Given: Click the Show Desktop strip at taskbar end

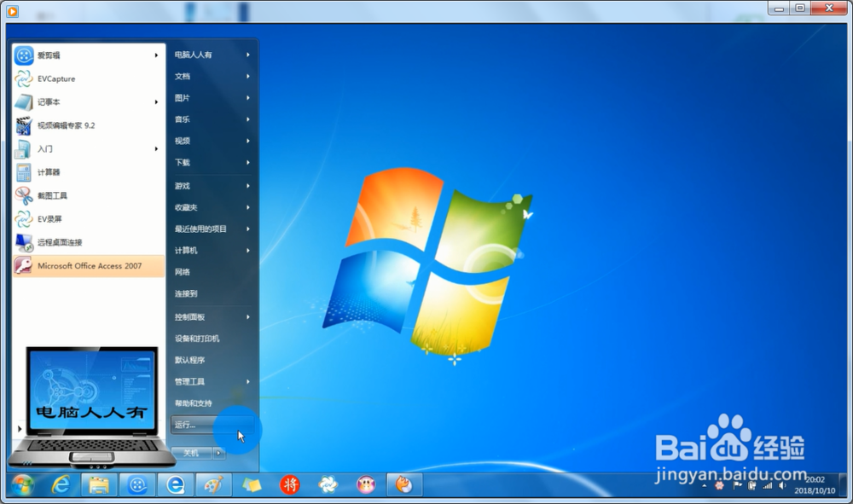Looking at the screenshot, I should click(844, 485).
